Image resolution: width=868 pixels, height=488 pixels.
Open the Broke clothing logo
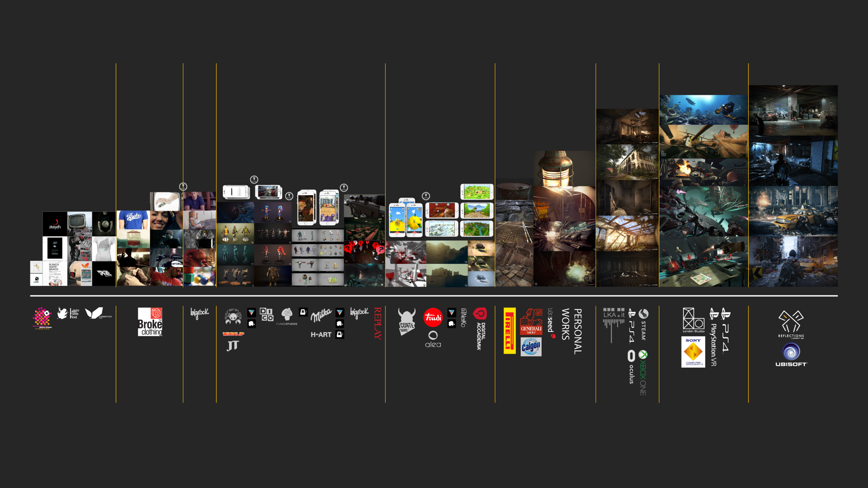(x=150, y=322)
